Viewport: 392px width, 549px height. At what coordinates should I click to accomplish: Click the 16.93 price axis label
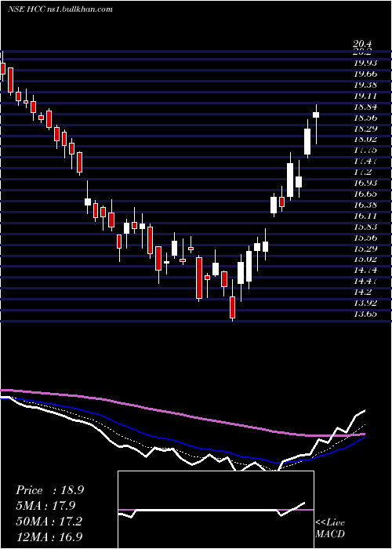click(x=365, y=183)
